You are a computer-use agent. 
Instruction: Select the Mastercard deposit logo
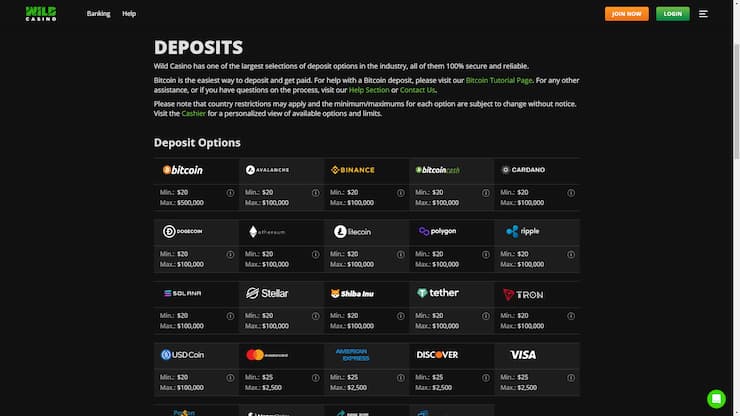(267, 355)
